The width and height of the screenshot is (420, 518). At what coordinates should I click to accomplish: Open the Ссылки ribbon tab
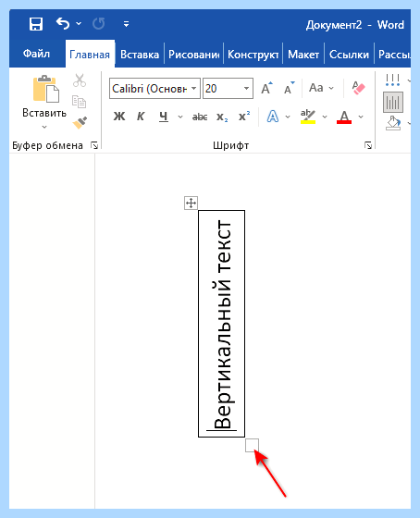click(349, 55)
